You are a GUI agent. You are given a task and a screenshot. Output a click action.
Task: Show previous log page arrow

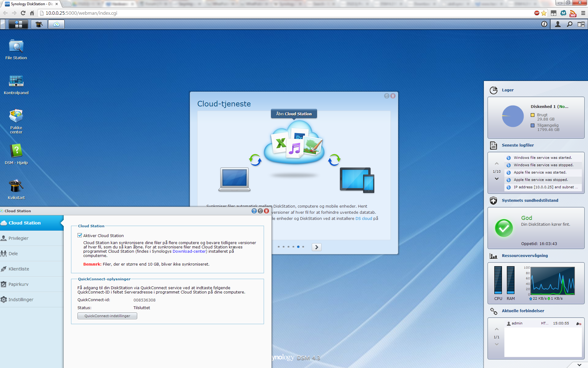pos(497,164)
